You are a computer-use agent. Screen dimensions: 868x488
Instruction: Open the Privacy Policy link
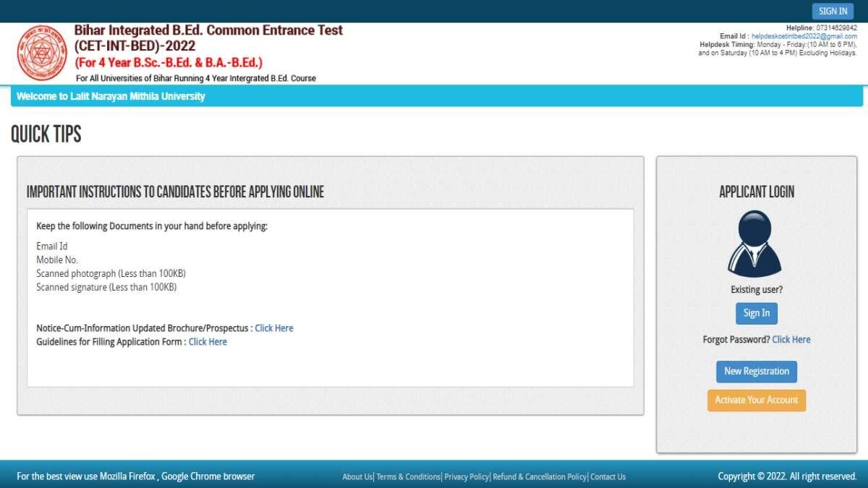coord(466,476)
